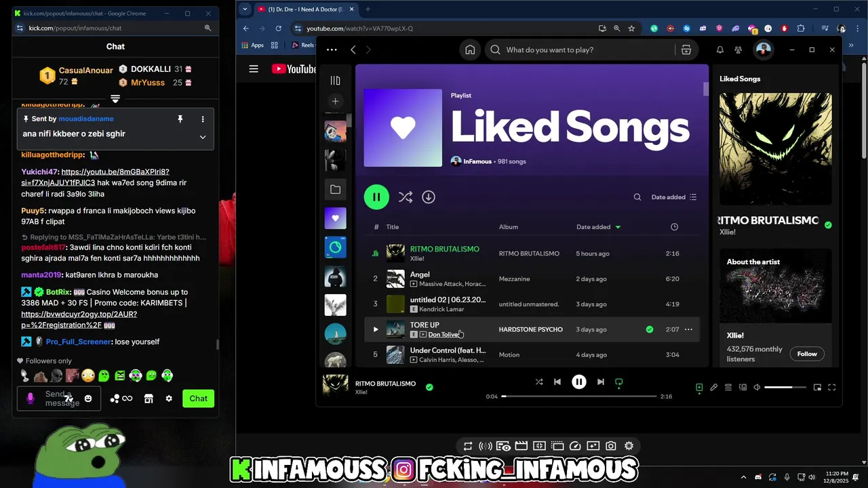Toggle liked checkmark beside player bar song title

click(x=429, y=387)
